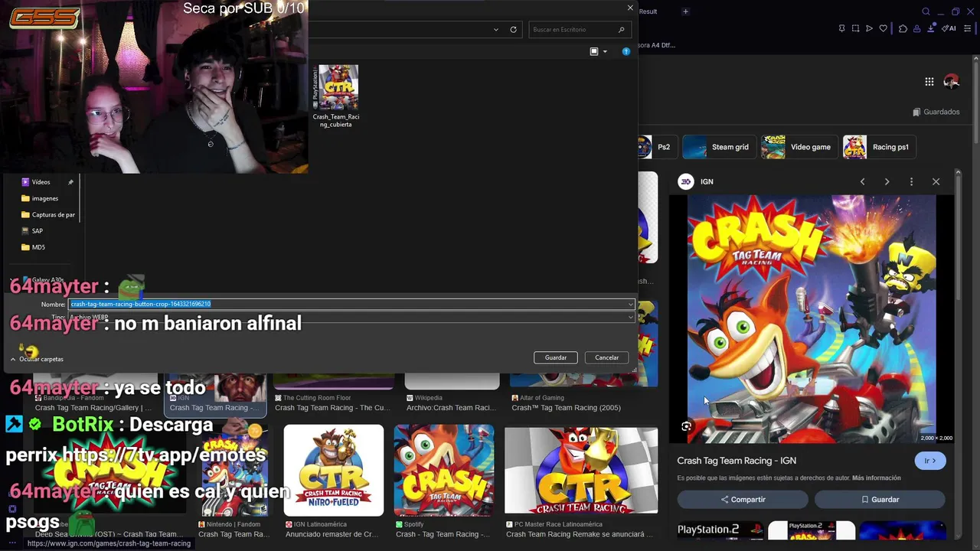Click the PlayStation 2 related image thumbnail
980x551 pixels.
(x=720, y=530)
